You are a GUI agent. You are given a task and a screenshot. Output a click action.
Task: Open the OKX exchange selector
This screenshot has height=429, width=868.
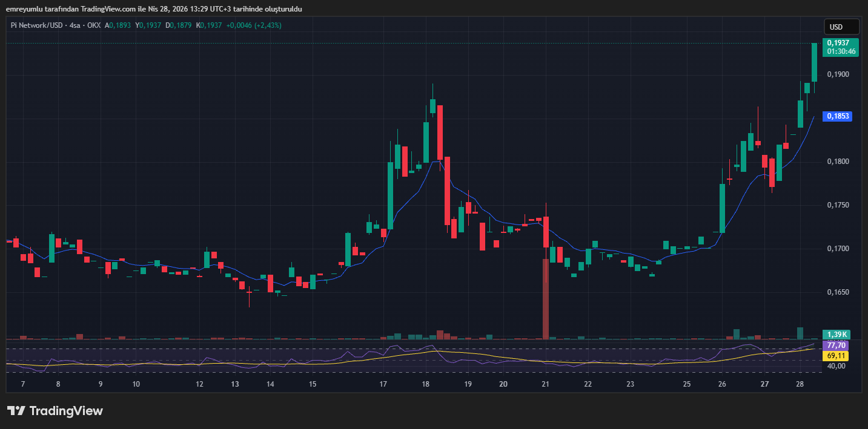click(94, 26)
